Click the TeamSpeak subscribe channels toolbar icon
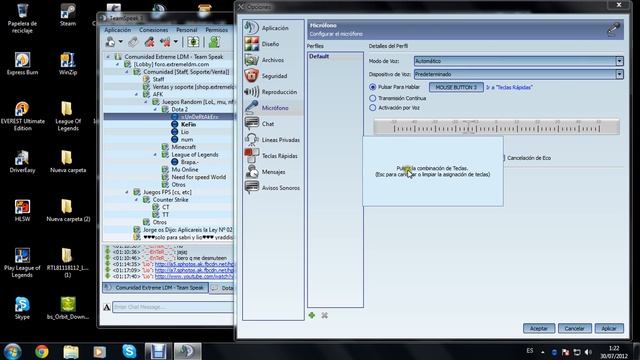Viewport: 640px width, 360px height. [193, 42]
